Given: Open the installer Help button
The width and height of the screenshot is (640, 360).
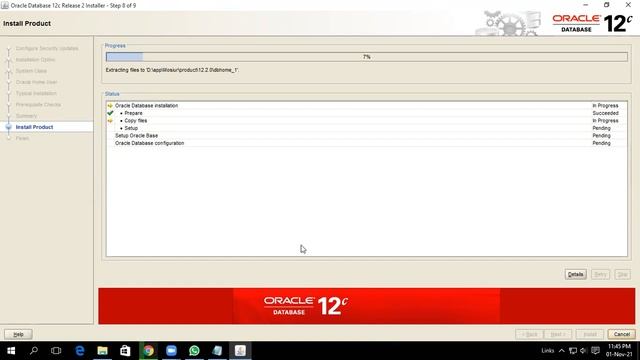Looking at the screenshot, I should 18,334.
